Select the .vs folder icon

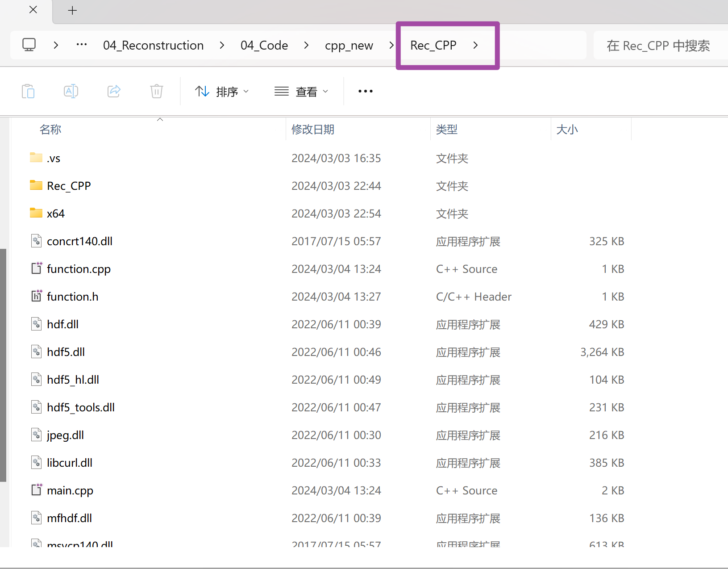click(36, 157)
